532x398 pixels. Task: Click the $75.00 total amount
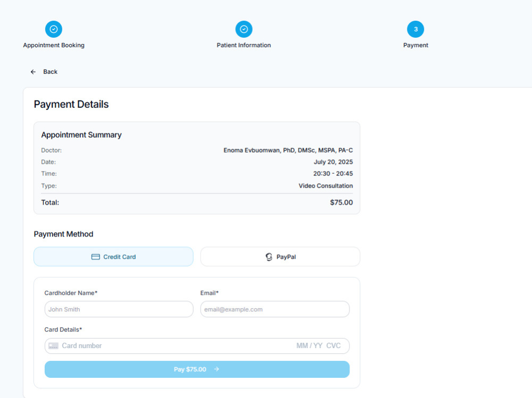[342, 202]
